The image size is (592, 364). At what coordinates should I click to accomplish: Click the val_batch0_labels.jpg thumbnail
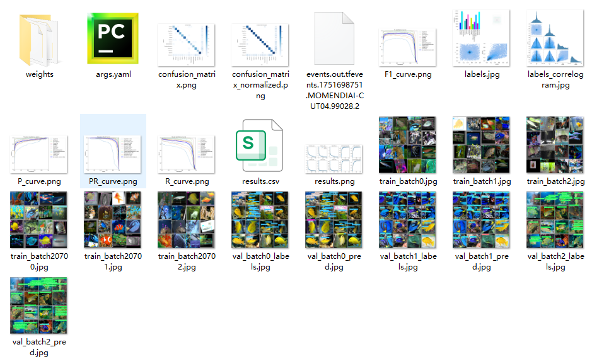pyautogui.click(x=260, y=220)
